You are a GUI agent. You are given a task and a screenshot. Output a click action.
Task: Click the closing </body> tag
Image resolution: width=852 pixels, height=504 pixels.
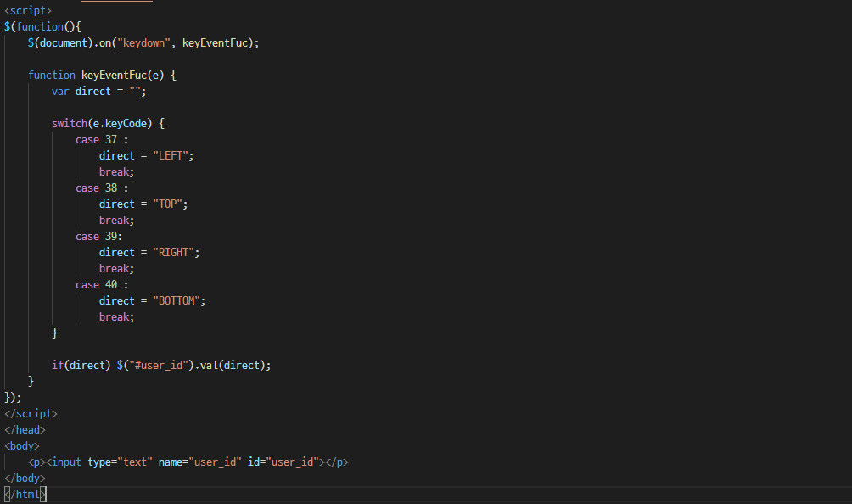[x=25, y=479]
